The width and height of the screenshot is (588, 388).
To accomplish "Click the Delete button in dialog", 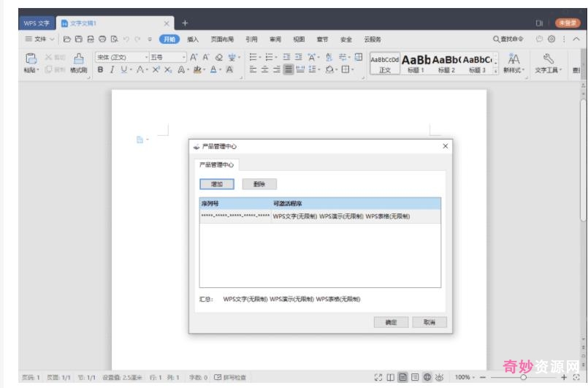I will [259, 184].
